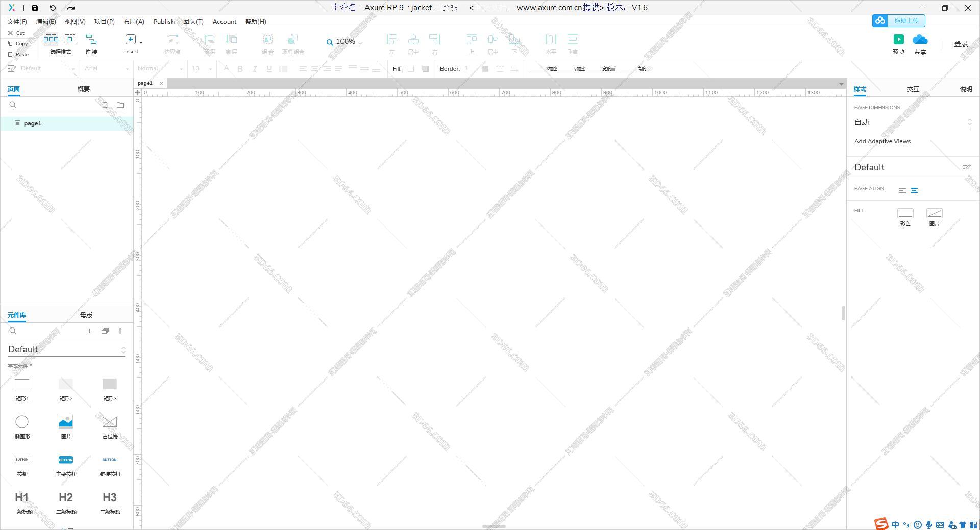Select the Placeholder widget
Image resolution: width=980 pixels, height=530 pixels.
(x=110, y=422)
